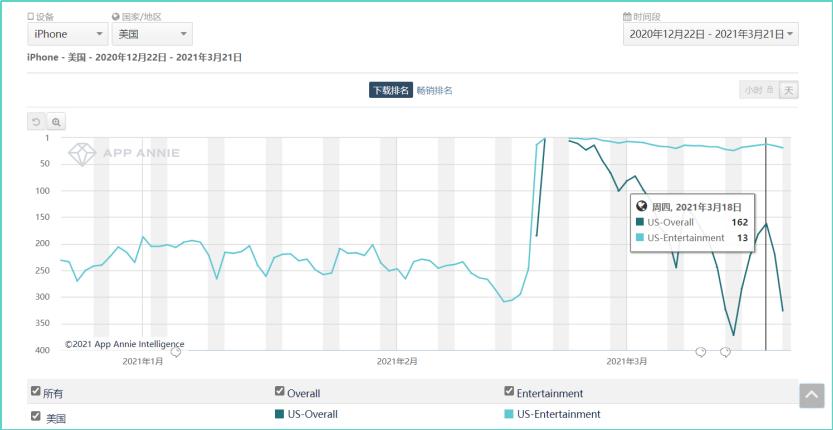The image size is (833, 430).
Task: Click the US-Overall legend color swatch
Action: pyautogui.click(x=279, y=414)
